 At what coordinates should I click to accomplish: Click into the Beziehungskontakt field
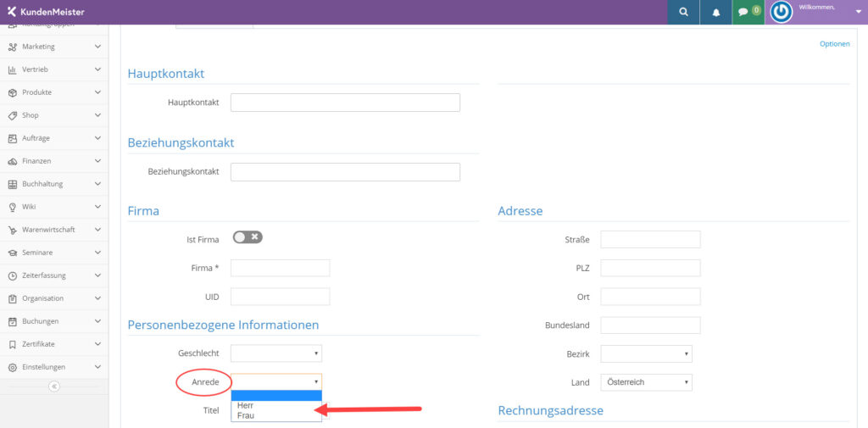click(346, 172)
